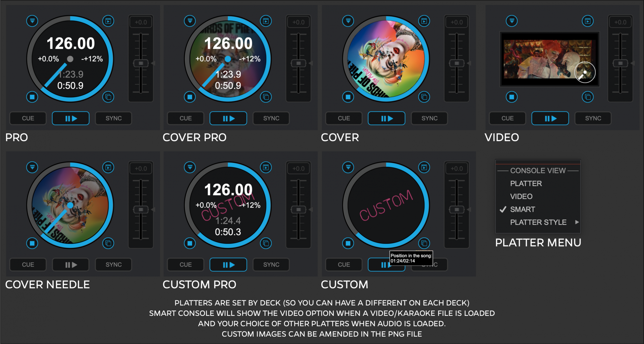Image resolution: width=644 pixels, height=344 pixels.
Task: Click the stop icon on the COVER deck
Action: 348,97
